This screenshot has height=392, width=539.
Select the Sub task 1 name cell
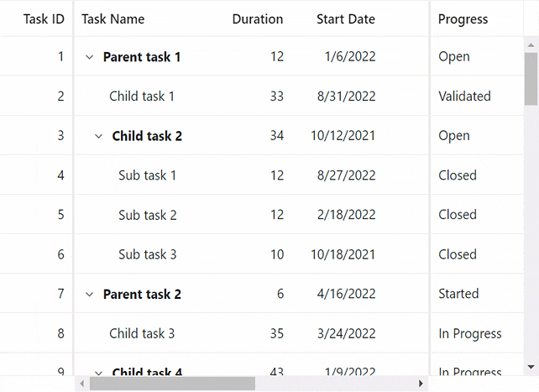tap(147, 175)
